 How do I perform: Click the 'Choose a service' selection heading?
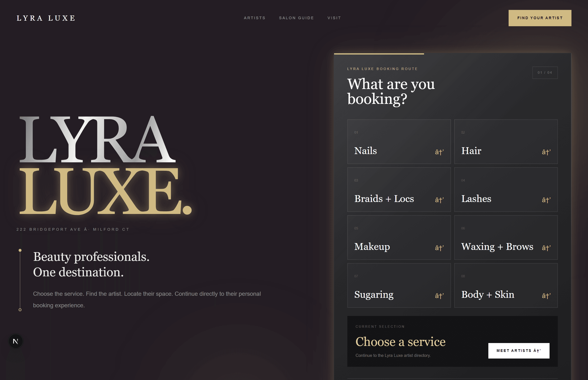[400, 342]
